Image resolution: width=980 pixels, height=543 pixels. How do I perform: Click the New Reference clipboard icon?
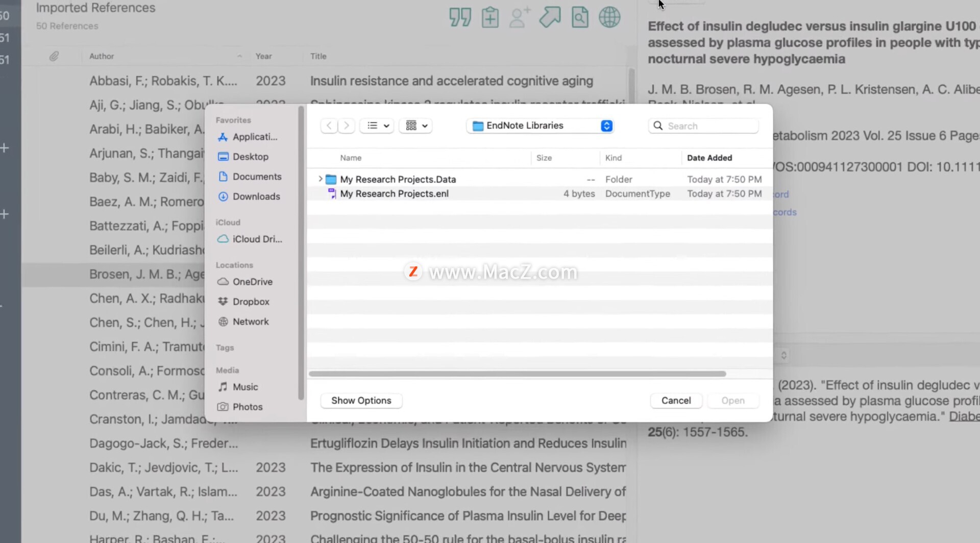(490, 17)
